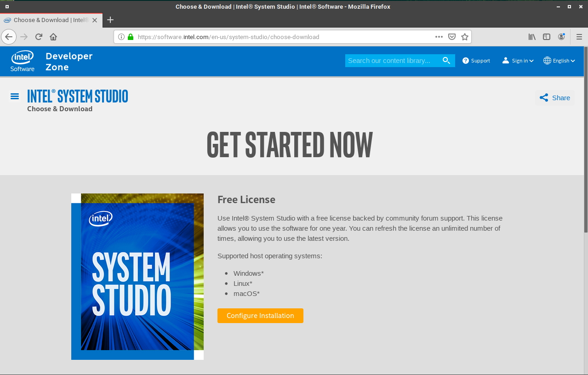
Task: Close the Choose & Download tab
Action: coord(95,20)
